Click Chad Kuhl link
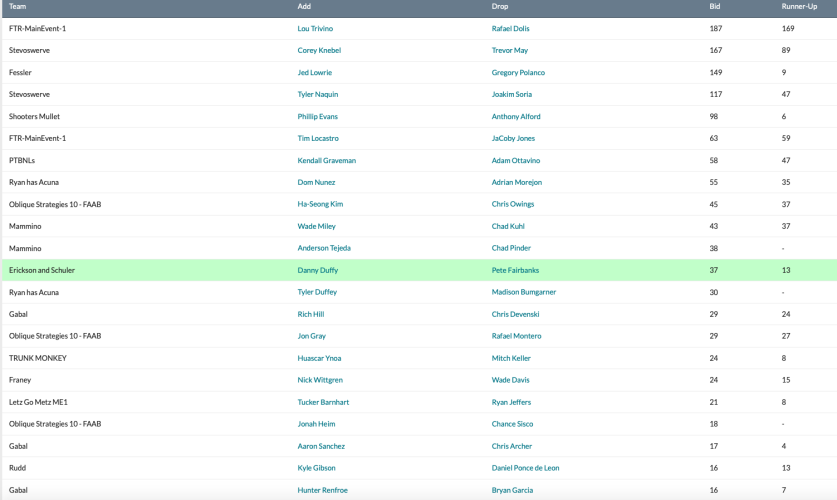837x500 pixels. pyautogui.click(x=508, y=226)
